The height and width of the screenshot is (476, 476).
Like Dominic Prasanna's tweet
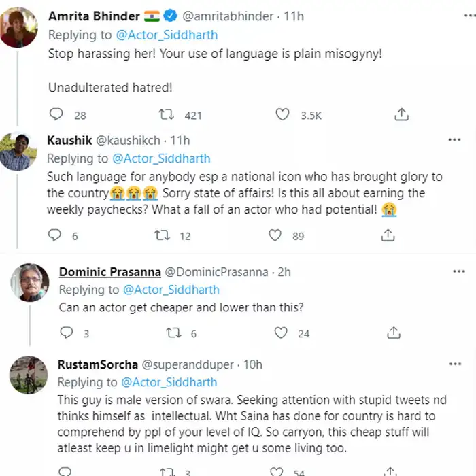point(280,333)
